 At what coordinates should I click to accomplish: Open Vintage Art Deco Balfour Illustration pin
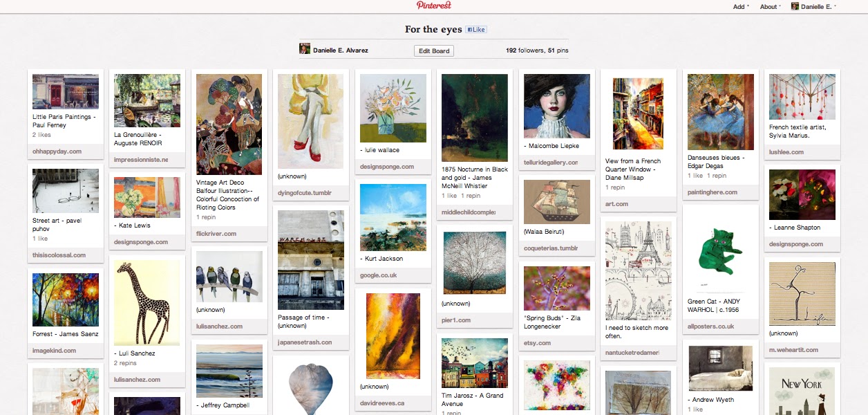click(229, 124)
